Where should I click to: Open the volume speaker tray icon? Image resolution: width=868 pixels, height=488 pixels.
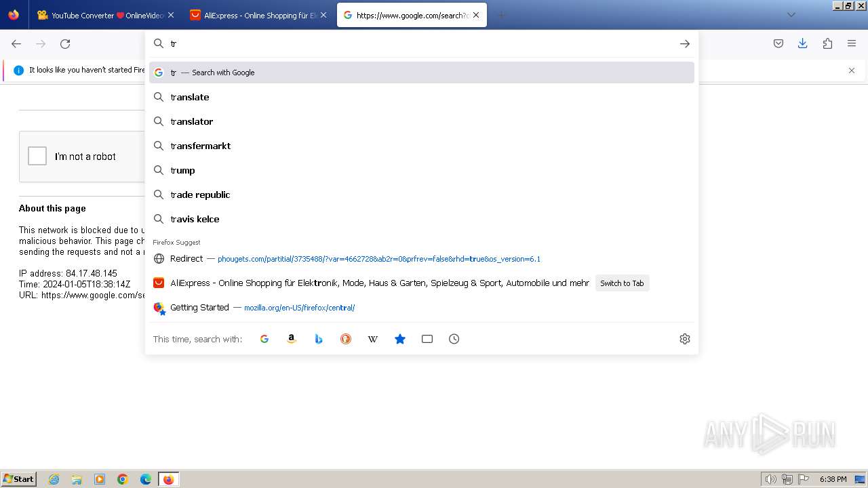(770, 479)
